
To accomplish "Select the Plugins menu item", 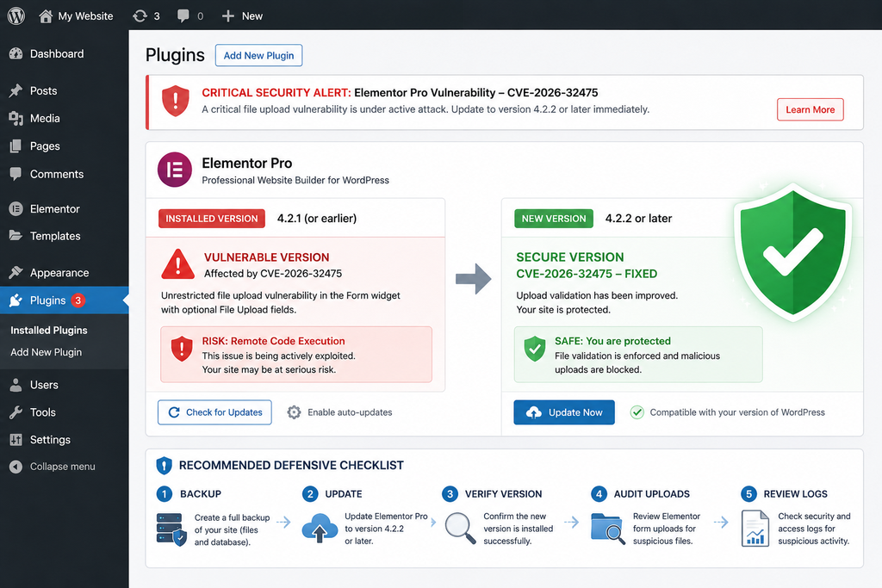I will (x=64, y=300).
